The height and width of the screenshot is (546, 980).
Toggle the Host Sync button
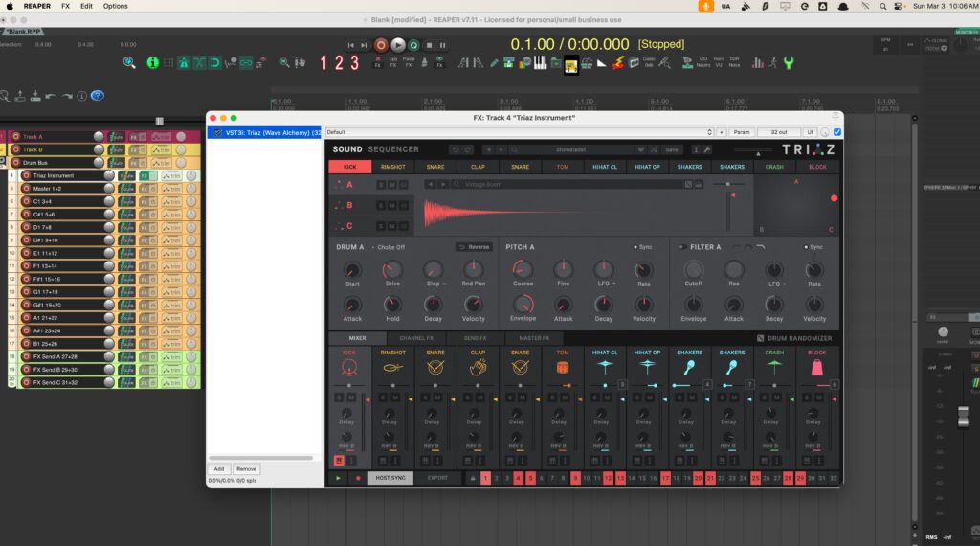(x=390, y=478)
